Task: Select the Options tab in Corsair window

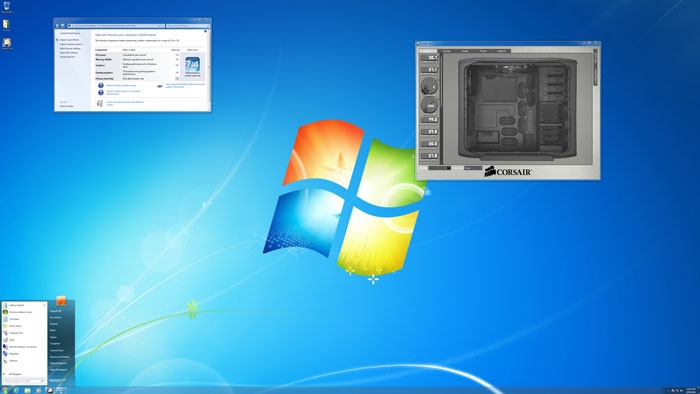Action: (502, 51)
